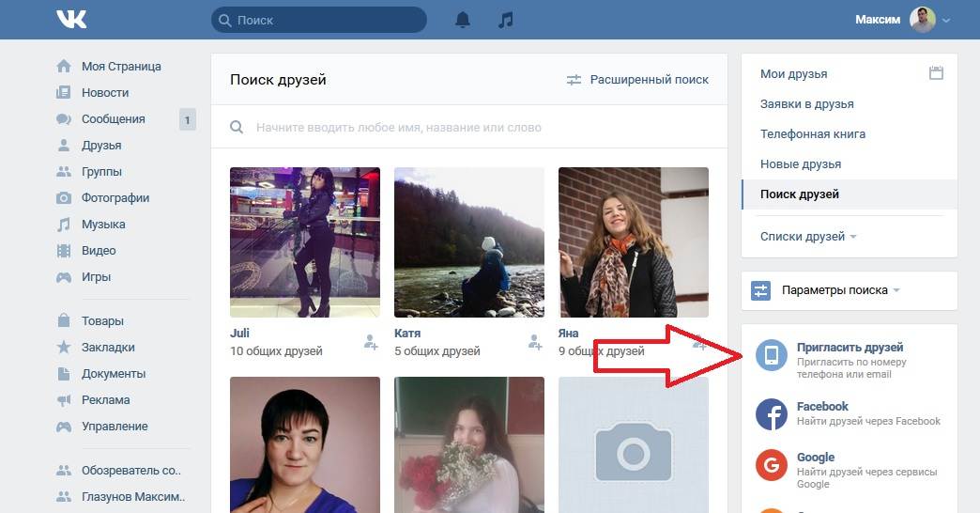Click the bag icon beside Товары

(64, 320)
